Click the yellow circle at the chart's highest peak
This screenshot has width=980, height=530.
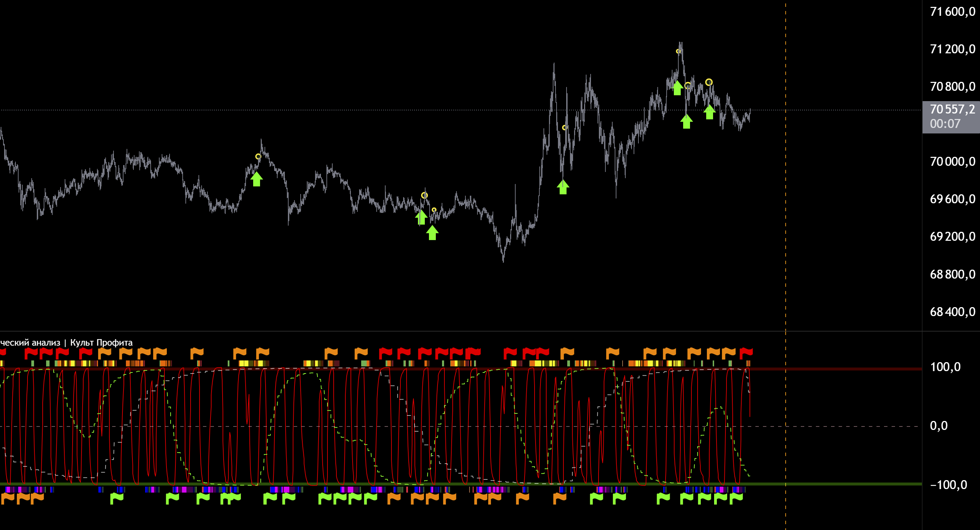pos(678,51)
